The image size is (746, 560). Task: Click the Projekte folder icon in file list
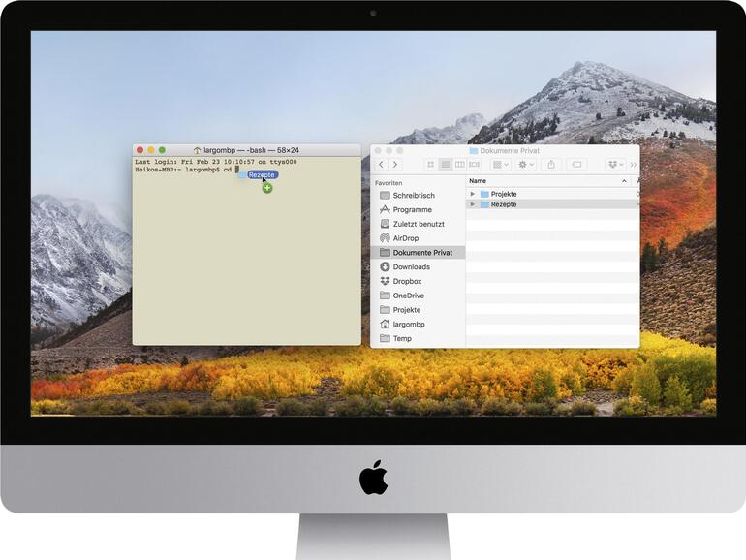(484, 194)
